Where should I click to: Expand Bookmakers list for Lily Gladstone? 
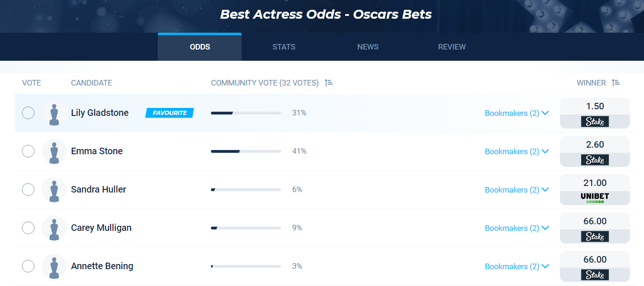[517, 113]
